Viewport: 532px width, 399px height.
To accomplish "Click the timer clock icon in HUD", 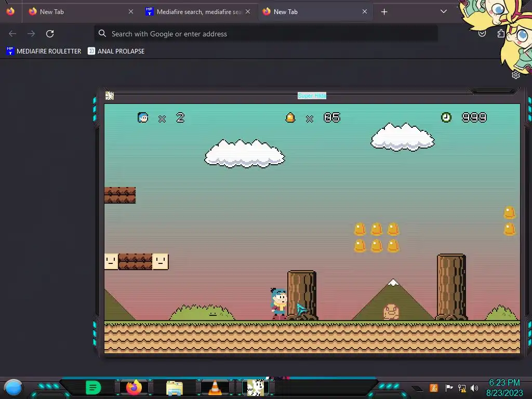I will [x=446, y=117].
